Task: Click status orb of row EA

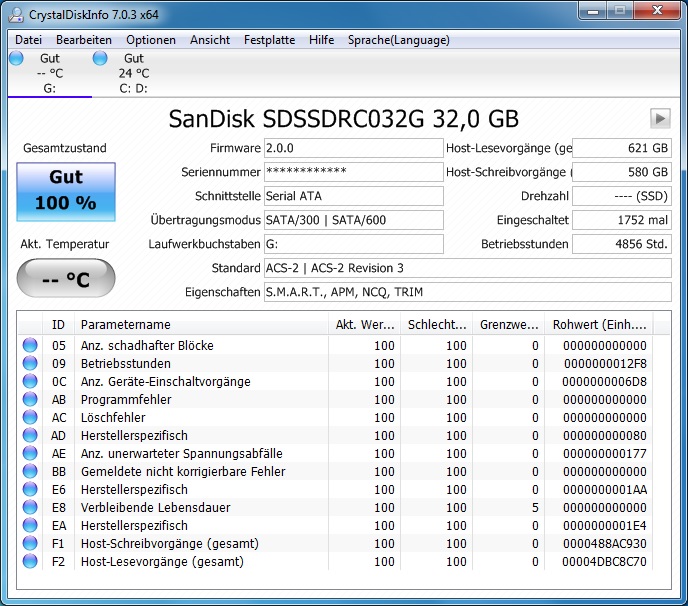Action: tap(30, 525)
